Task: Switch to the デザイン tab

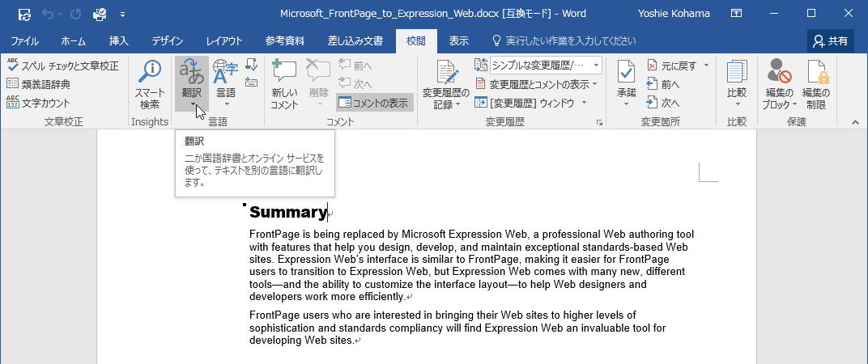Action: tap(167, 41)
